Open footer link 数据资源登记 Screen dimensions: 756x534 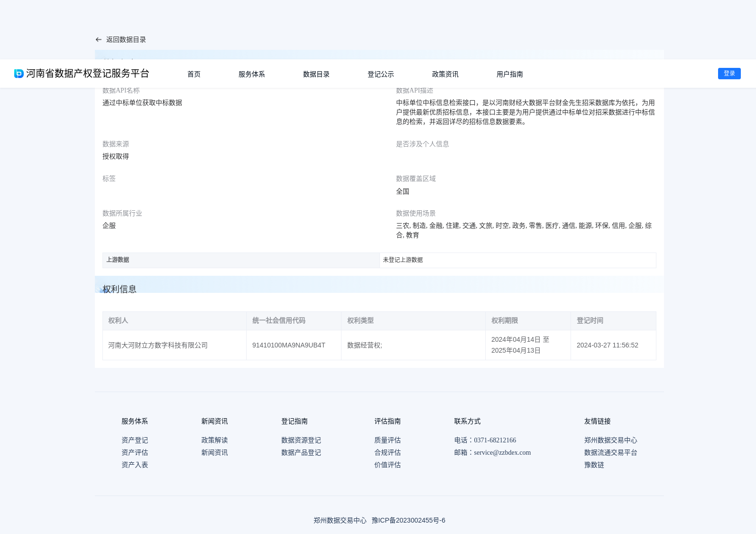pos(301,440)
